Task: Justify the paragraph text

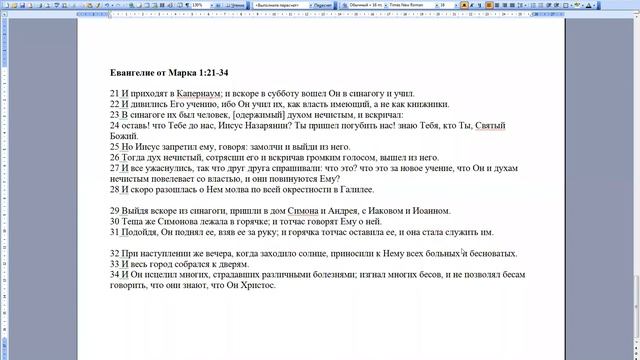Action: click(x=512, y=5)
